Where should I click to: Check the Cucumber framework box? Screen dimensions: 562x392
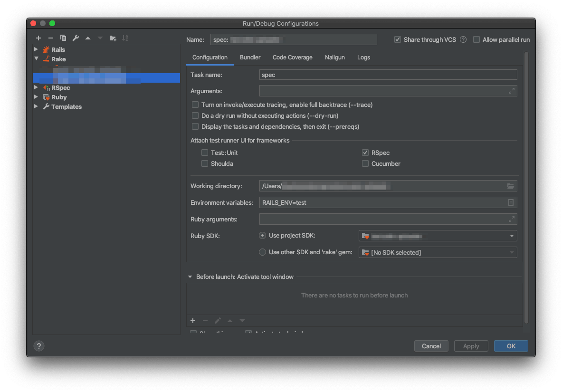[365, 163]
